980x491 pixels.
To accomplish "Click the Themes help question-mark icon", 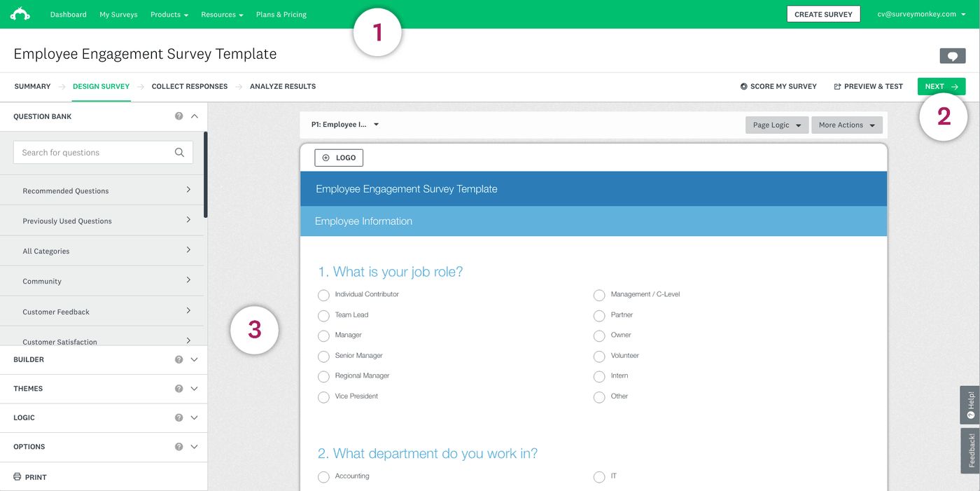I will click(x=179, y=389).
